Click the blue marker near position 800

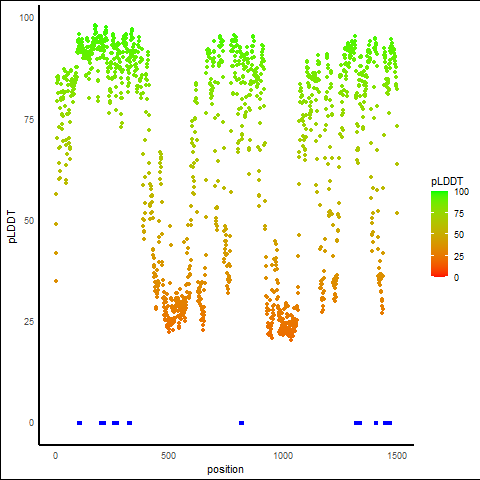click(242, 423)
